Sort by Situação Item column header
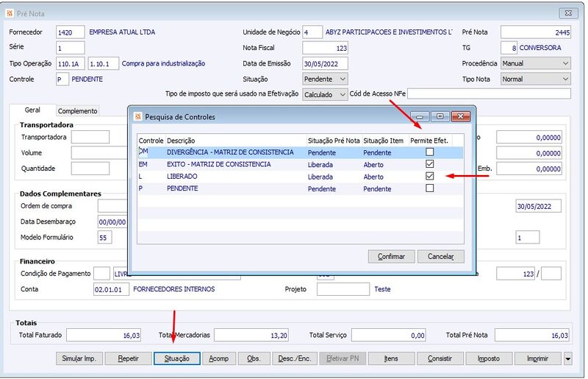588x379 pixels. pos(385,141)
